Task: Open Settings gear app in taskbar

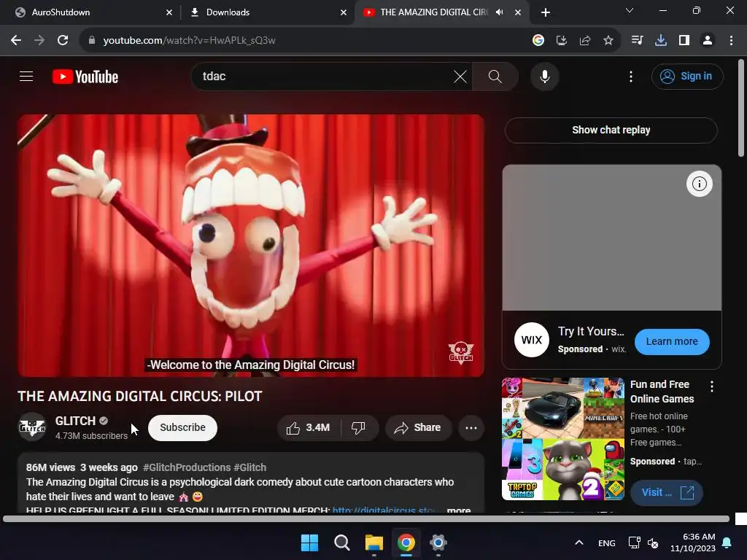Action: point(438,542)
